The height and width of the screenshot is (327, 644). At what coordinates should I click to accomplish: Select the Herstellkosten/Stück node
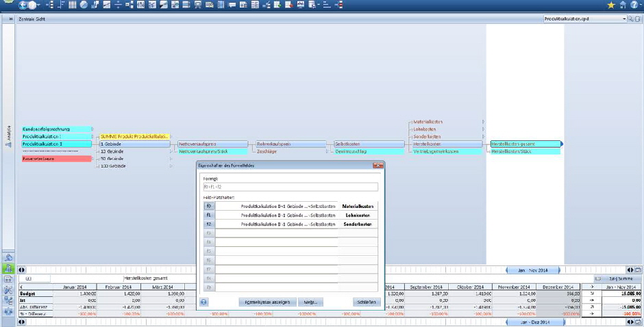(525, 151)
